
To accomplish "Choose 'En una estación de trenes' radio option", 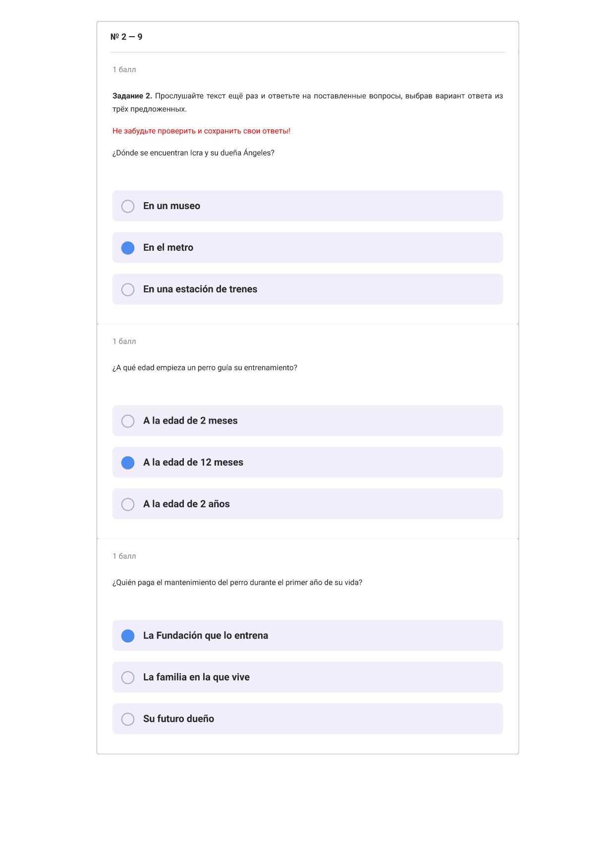I will coord(128,289).
